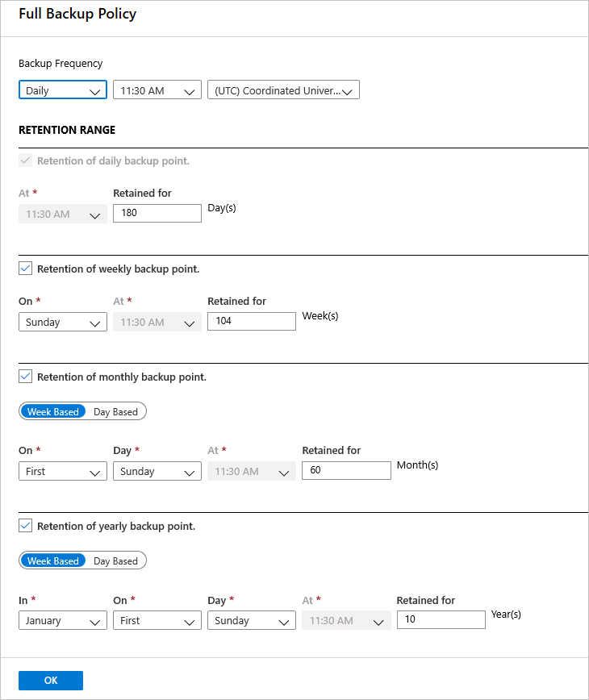Edit the daily retention value of 180 days
The height and width of the screenshot is (700, 589).
pos(157,213)
